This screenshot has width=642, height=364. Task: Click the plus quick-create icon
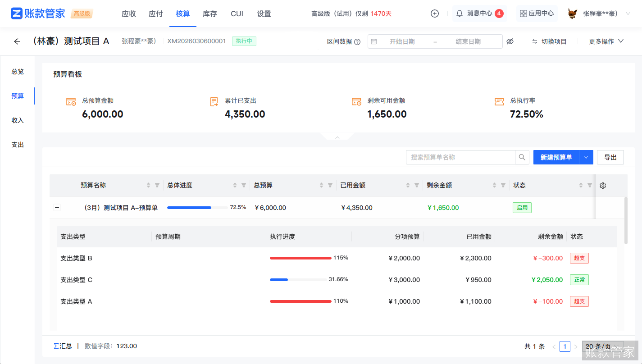434,13
